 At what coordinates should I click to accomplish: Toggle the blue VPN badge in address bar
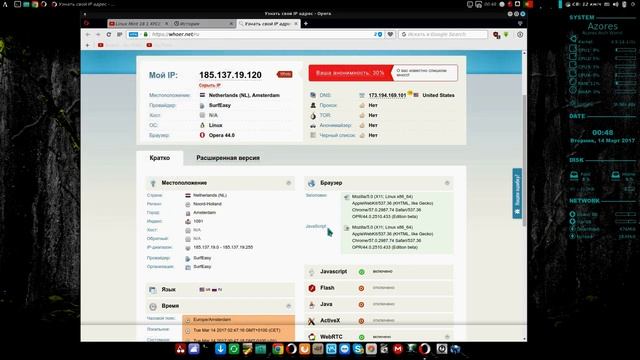point(133,35)
